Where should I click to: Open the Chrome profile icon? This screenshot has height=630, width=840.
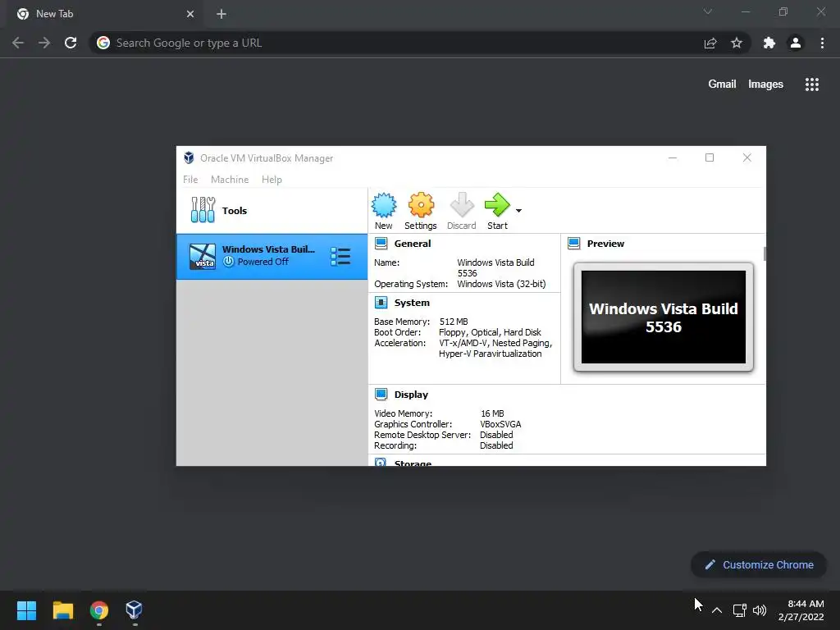coord(796,43)
